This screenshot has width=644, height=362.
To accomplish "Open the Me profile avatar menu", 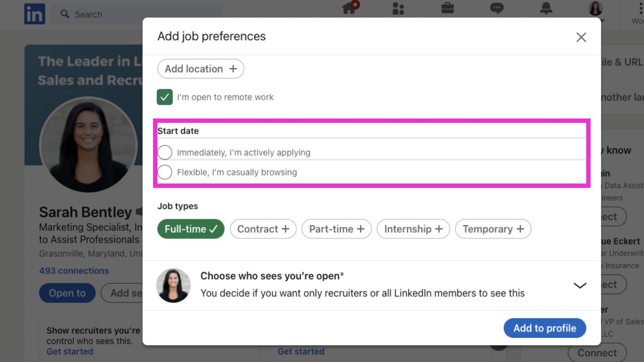I will click(x=595, y=9).
